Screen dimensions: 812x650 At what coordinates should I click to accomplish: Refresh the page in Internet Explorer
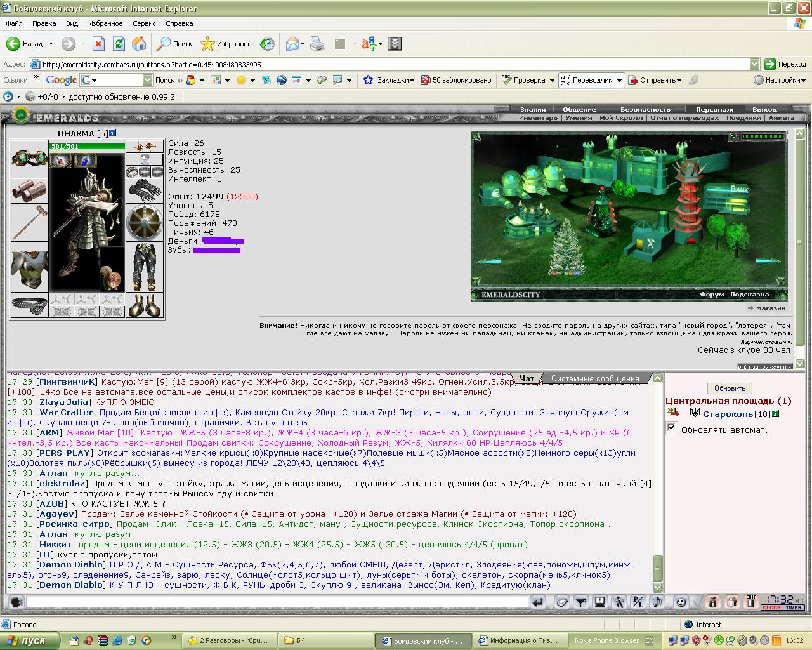point(119,44)
